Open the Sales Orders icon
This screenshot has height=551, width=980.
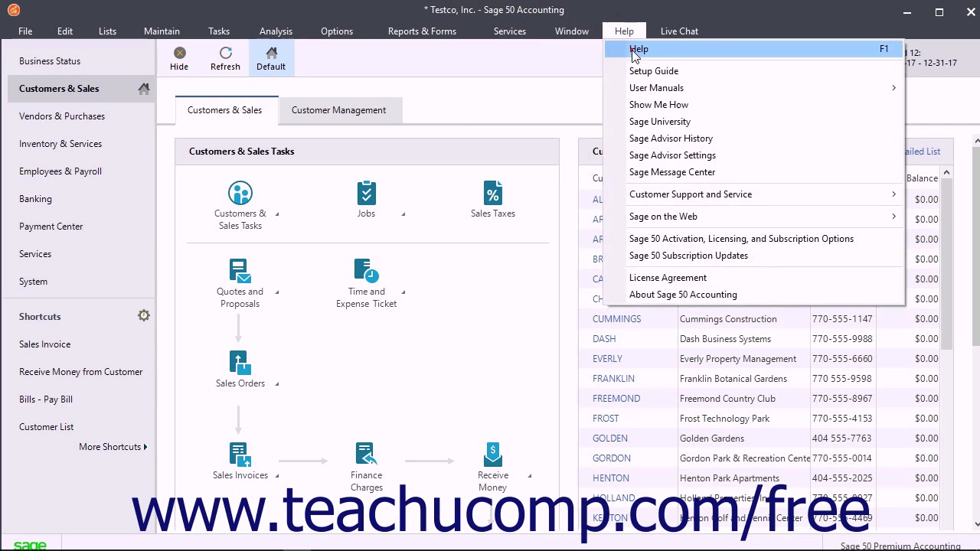coord(240,364)
